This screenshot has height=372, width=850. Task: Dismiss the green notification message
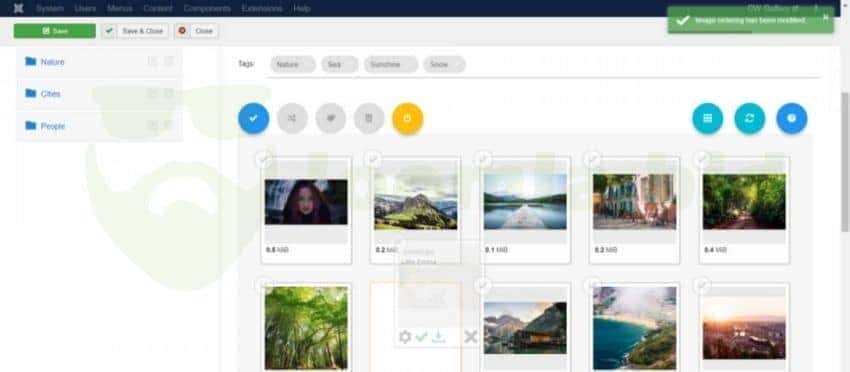[826, 17]
